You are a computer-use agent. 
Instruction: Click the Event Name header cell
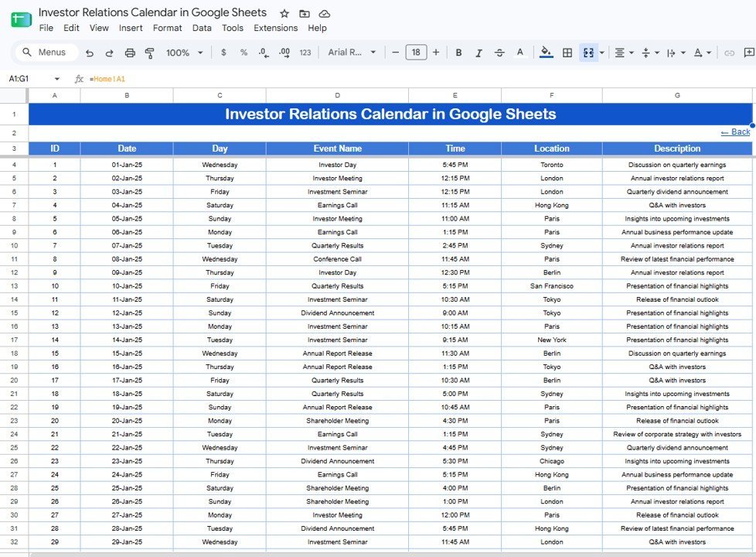coord(337,149)
